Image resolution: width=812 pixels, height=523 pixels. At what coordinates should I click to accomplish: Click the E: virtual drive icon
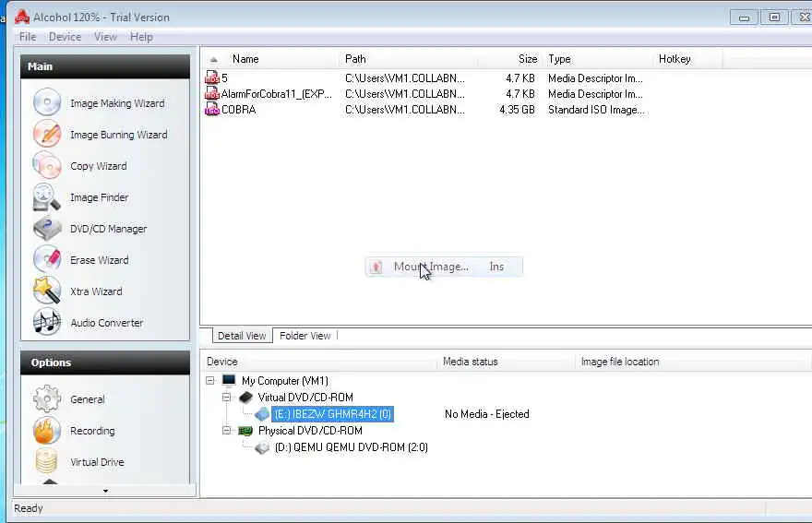263,414
